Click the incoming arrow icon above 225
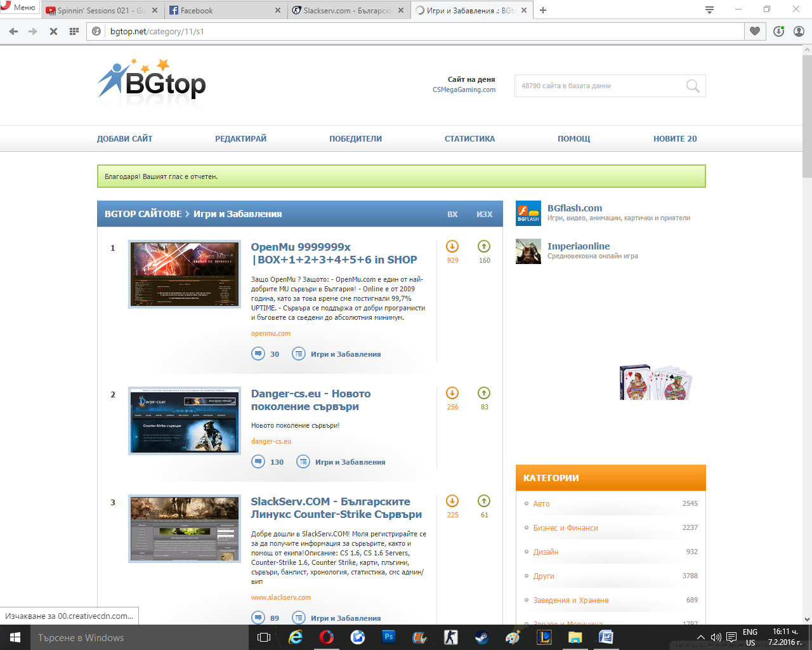This screenshot has height=650, width=812. (x=452, y=501)
